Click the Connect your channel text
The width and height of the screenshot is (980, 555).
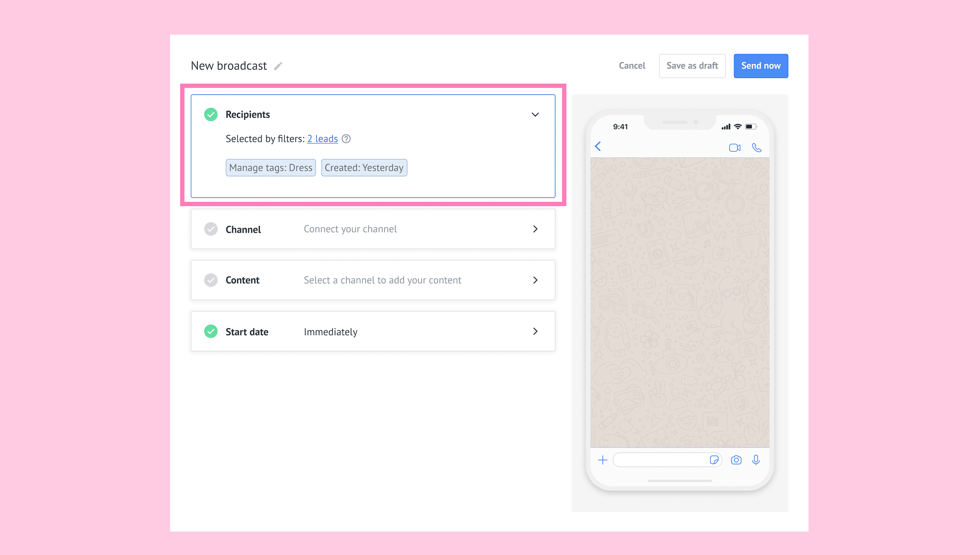tap(350, 229)
